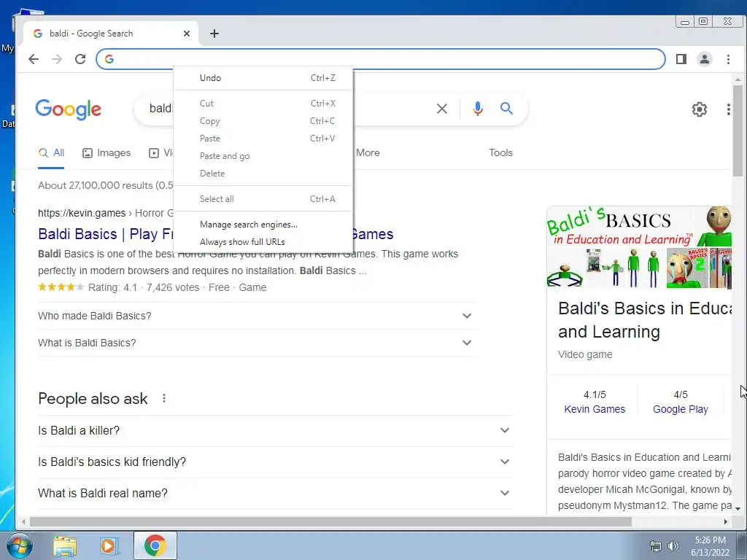Expand 'Is Baldi a killer?' question

[275, 430]
